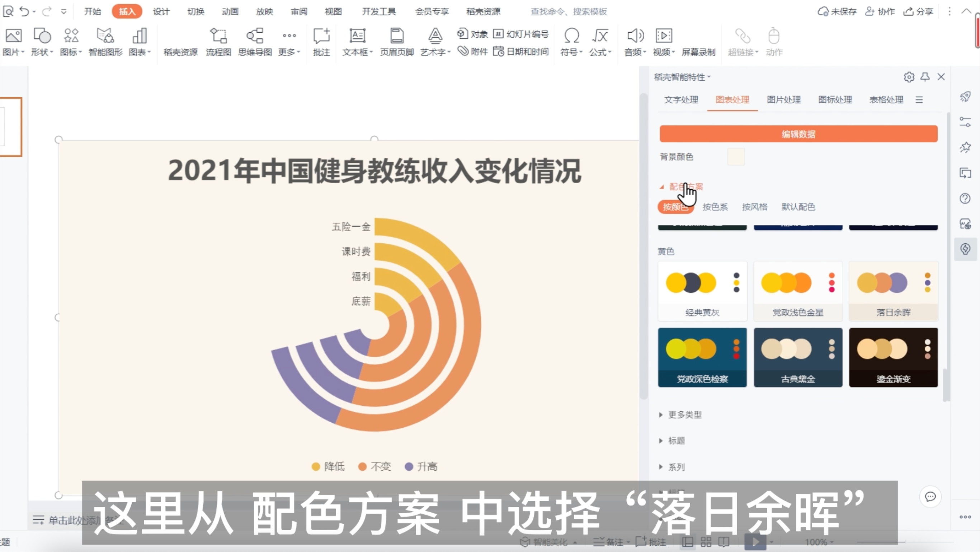
Task: Open the 图片处理 panel tab
Action: coord(784,100)
